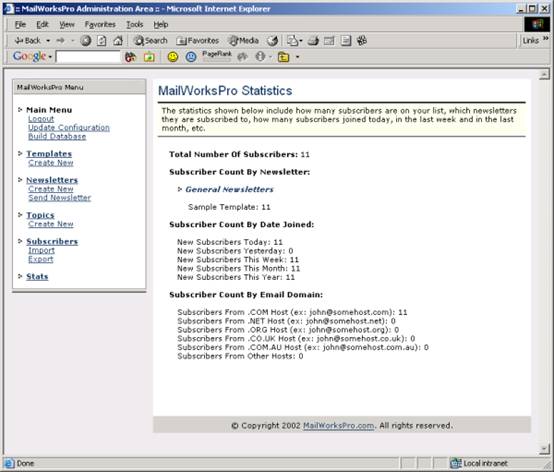Click the Logout link
Viewport: 554px width, 472px height.
coord(41,119)
